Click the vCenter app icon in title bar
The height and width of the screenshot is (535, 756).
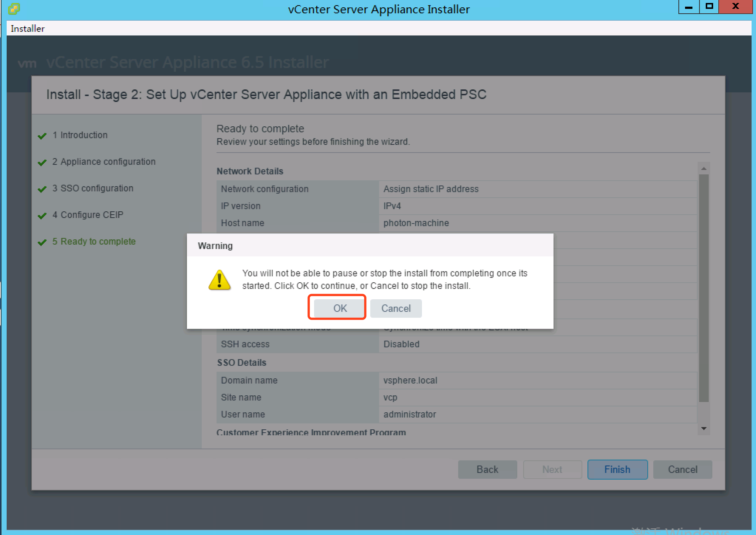tap(14, 8)
